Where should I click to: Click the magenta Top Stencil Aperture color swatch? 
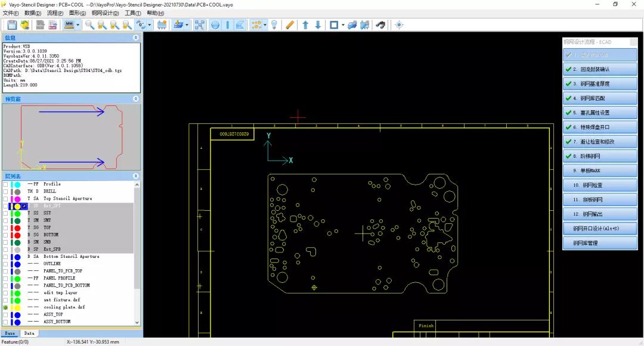point(17,199)
